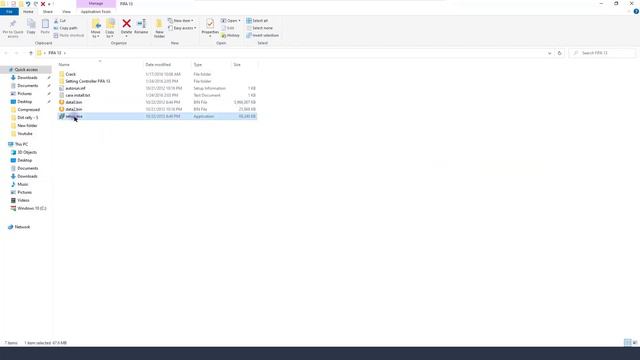
Task: Click the Paste icon in the ribbon
Action: 45,24
